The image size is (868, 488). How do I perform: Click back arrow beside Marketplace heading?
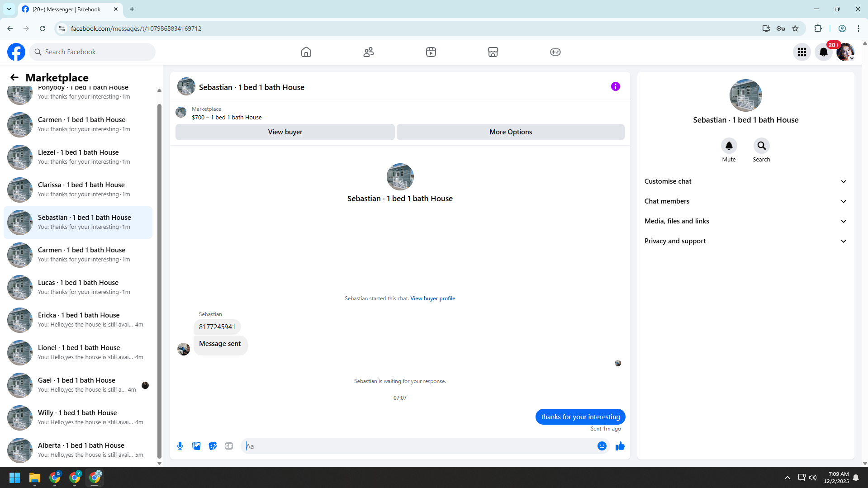(14, 77)
